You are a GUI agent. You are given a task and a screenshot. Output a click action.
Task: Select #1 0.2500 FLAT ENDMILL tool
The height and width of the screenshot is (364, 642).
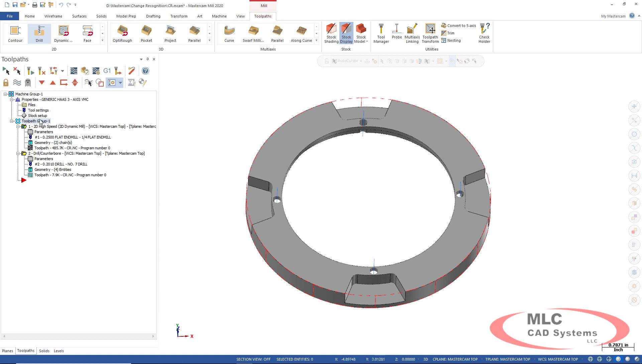[x=73, y=137]
